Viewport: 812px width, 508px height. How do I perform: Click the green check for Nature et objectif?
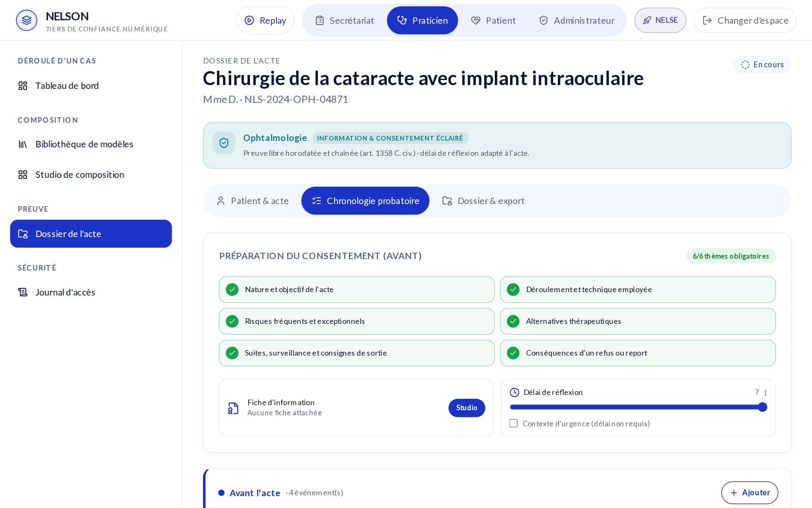(x=232, y=290)
